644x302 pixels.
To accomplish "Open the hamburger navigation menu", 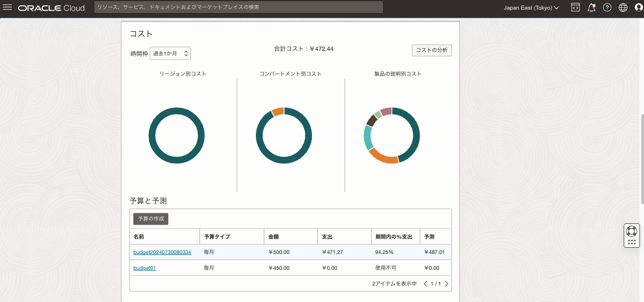I will tap(7, 7).
